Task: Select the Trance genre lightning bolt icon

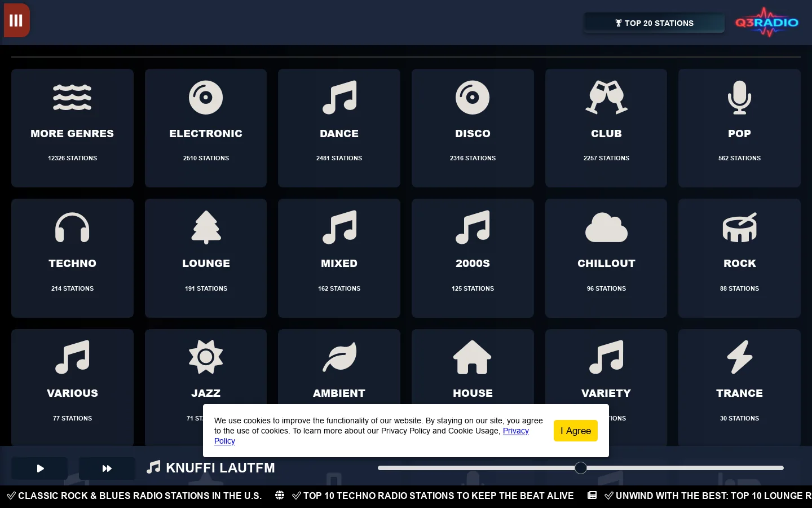Action: [x=739, y=357]
